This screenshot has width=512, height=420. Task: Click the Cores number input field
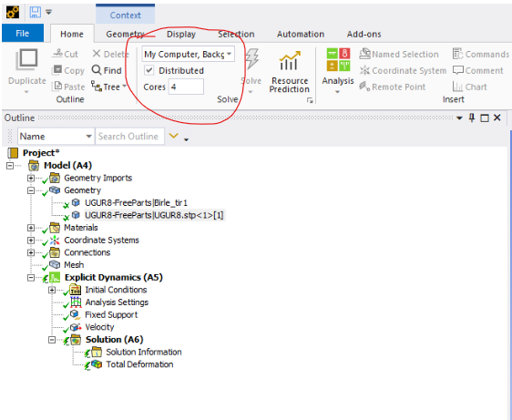pos(186,87)
